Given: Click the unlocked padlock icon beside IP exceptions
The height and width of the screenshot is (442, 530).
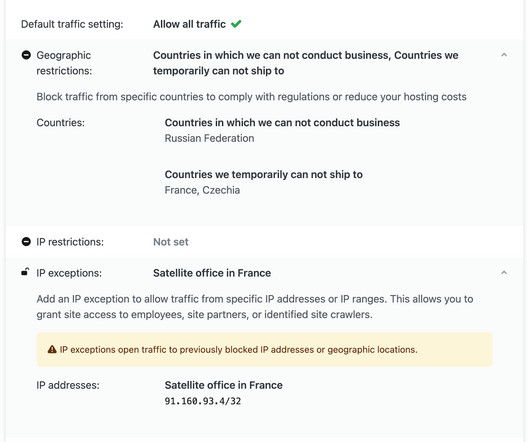Looking at the screenshot, I should (x=25, y=272).
